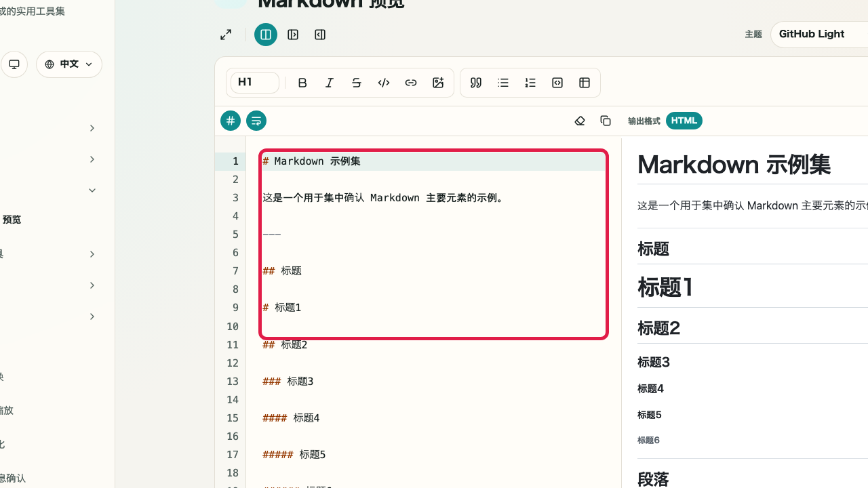Apply italic formatting
868x488 pixels.
pos(330,83)
